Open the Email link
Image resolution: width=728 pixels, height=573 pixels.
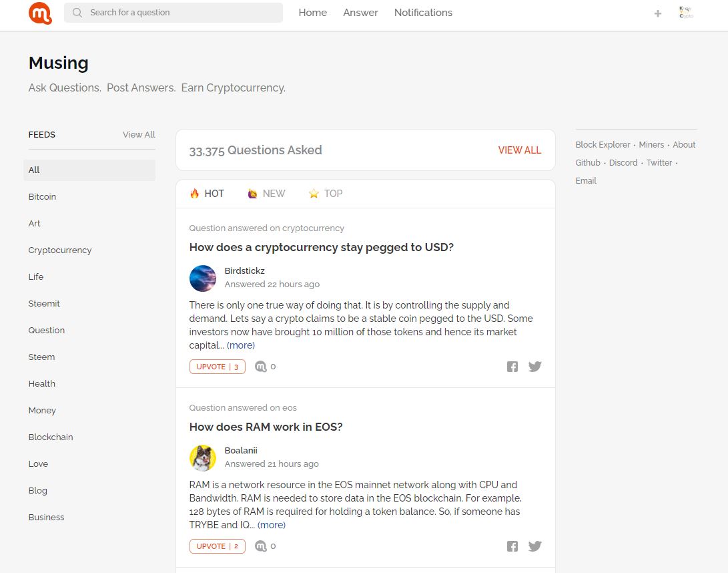586,181
